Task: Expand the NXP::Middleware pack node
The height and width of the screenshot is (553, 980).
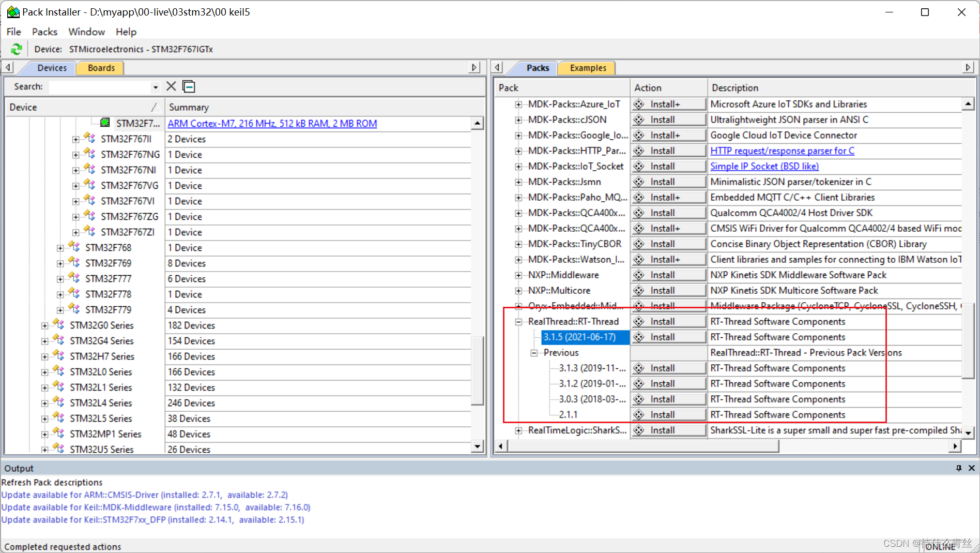Action: 518,275
